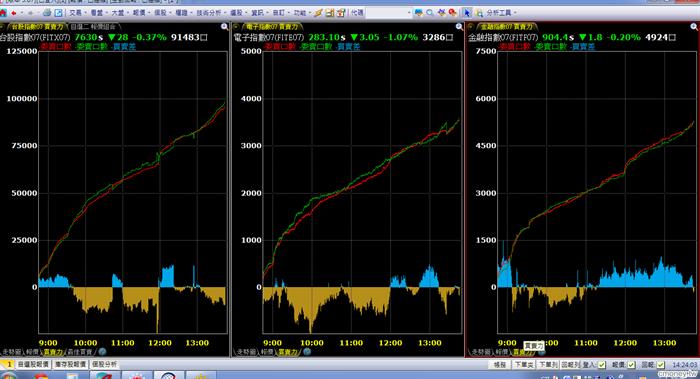
Task: Click the 下單夾 button
Action: [524, 365]
